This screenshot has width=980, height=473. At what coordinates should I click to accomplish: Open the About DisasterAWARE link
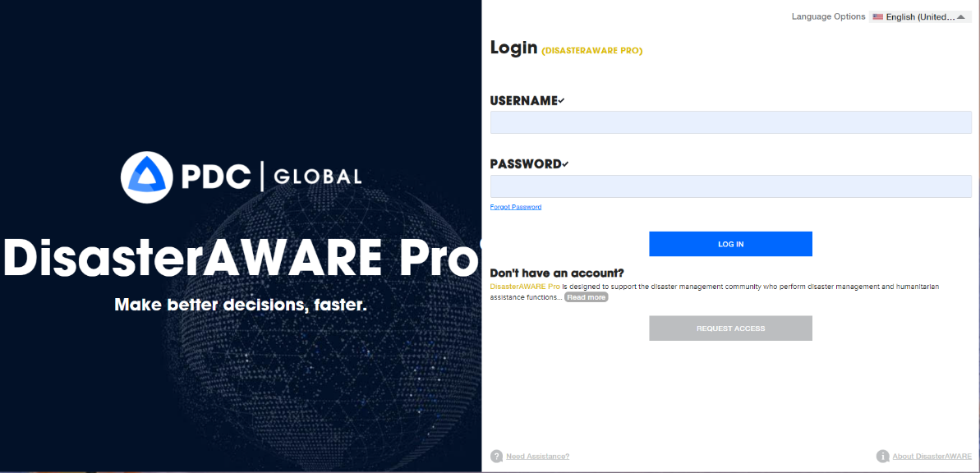[932, 456]
